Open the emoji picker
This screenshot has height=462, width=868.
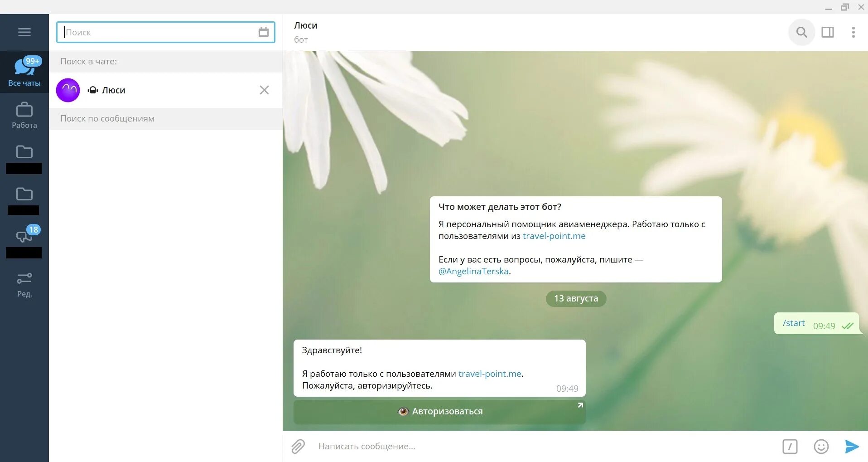coord(821,446)
